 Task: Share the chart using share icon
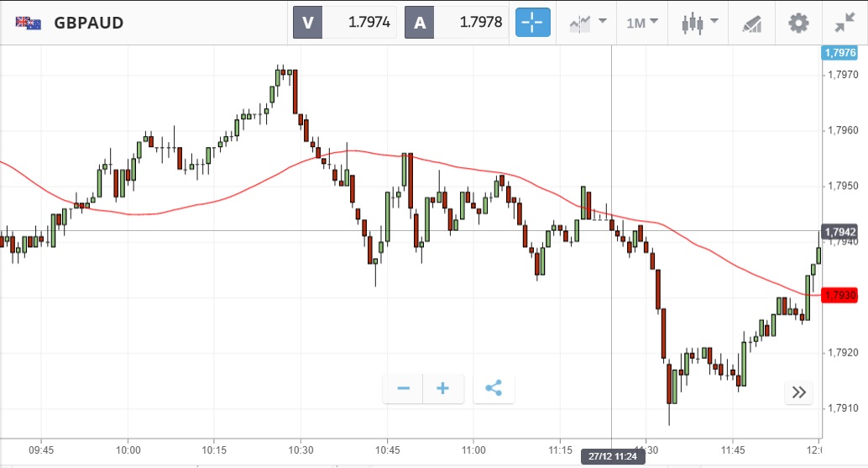[494, 388]
